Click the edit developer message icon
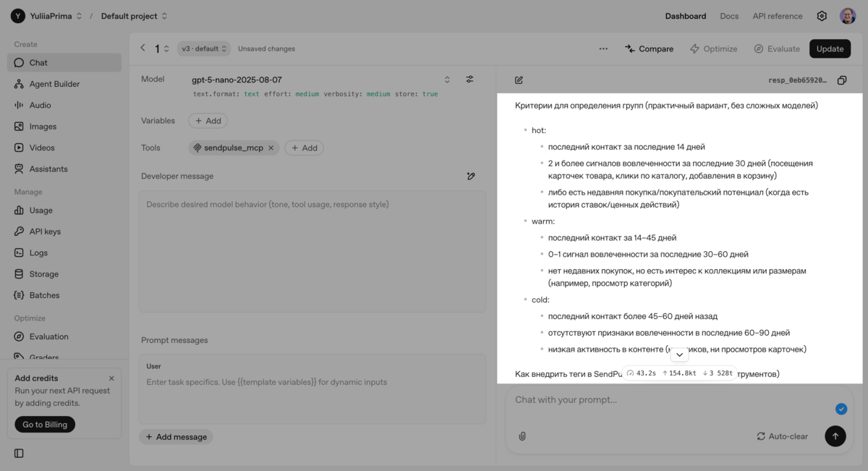The width and height of the screenshot is (868, 471). [x=471, y=176]
